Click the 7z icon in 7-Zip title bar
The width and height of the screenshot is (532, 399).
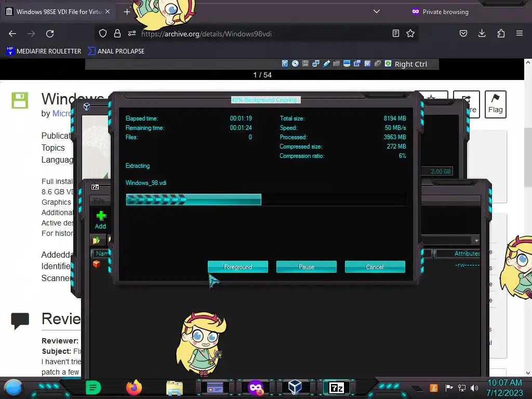(x=95, y=187)
